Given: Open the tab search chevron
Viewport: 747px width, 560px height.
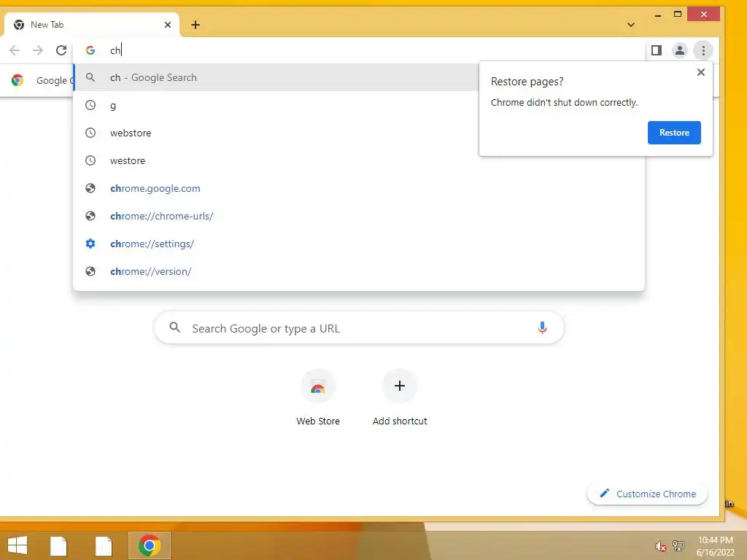Looking at the screenshot, I should pyautogui.click(x=631, y=25).
